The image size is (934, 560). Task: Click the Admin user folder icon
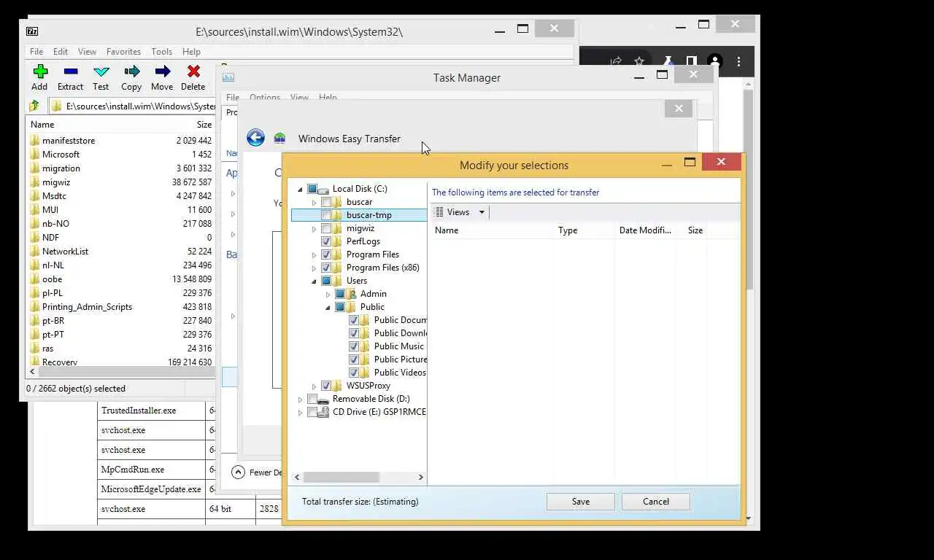pyautogui.click(x=352, y=294)
